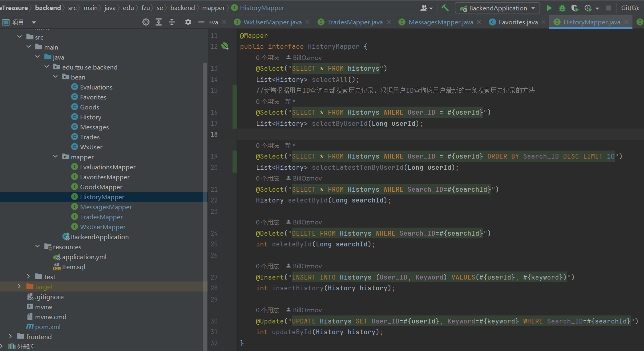Close the HistoryMapper.java tab

(626, 22)
